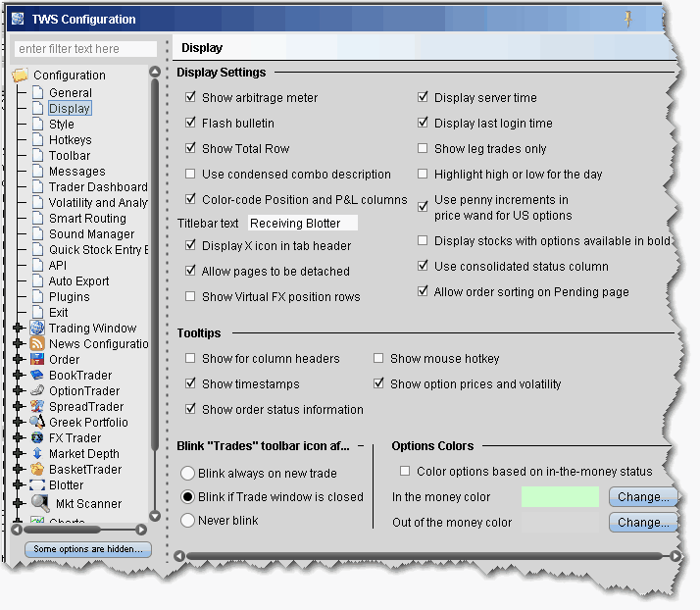
Task: Click the Trading Window globe icon
Action: [x=37, y=328]
